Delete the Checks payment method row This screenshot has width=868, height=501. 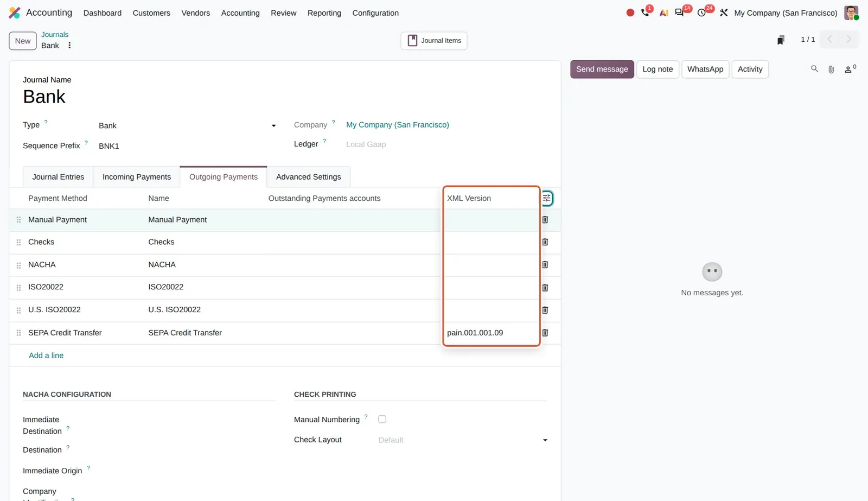tap(545, 242)
